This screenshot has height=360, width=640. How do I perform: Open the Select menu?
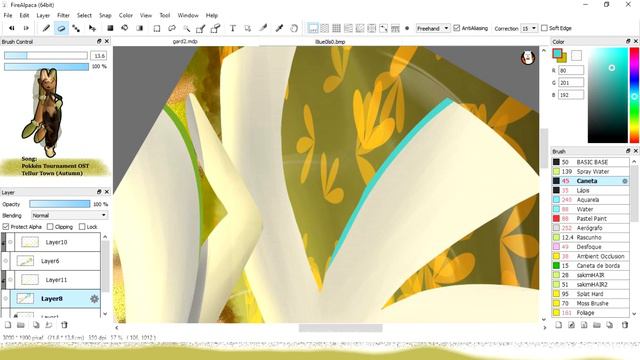point(84,15)
